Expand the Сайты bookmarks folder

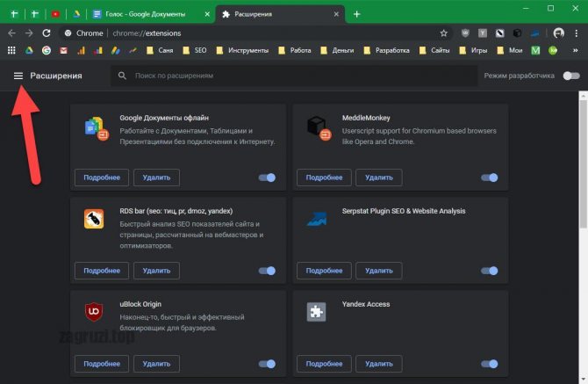click(x=434, y=50)
